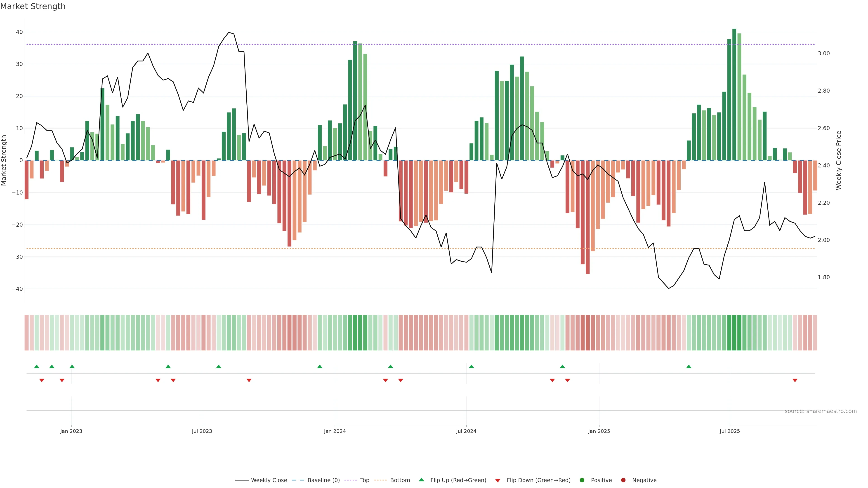This screenshot has width=868, height=488.
Task: Click the Jul 2025 x-axis label
Action: (x=729, y=431)
